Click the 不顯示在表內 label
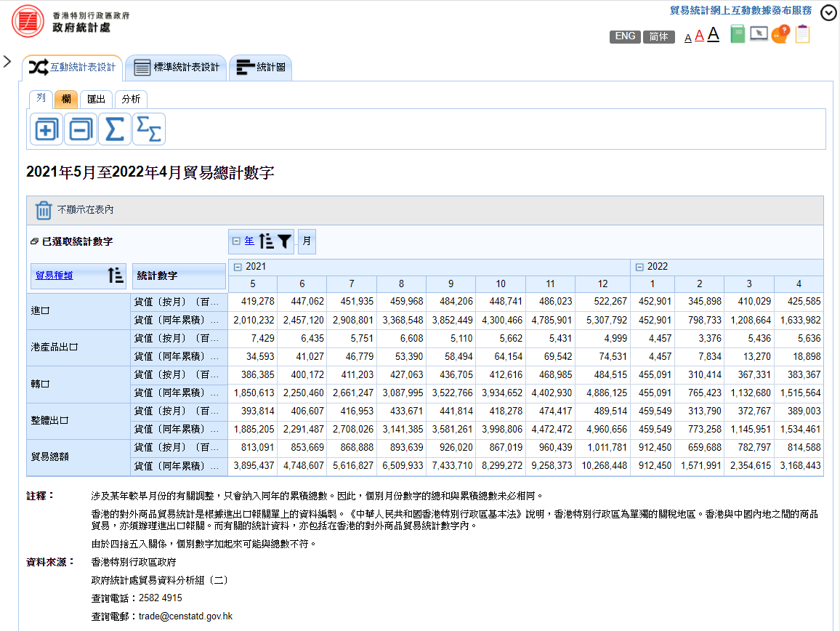This screenshot has height=631, width=840. [86, 209]
